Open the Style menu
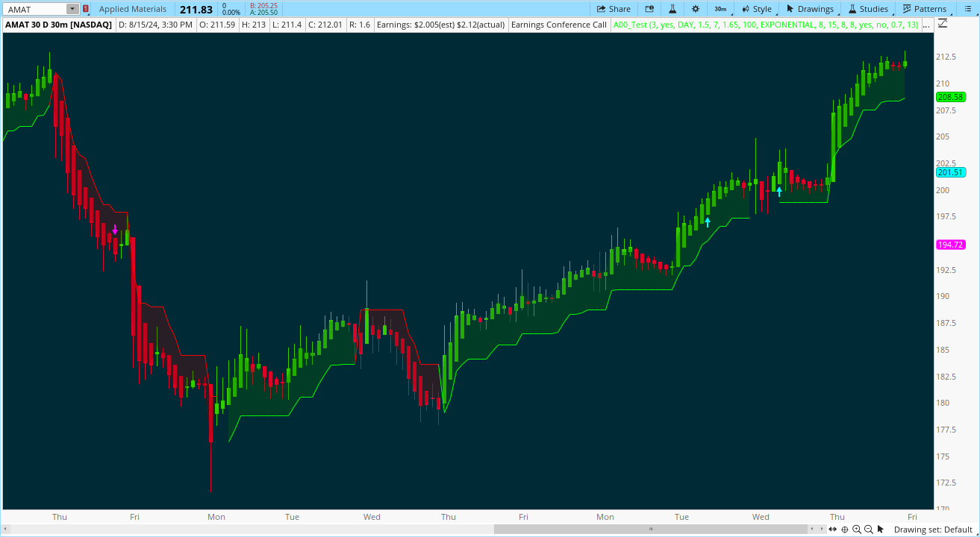 pyautogui.click(x=756, y=9)
